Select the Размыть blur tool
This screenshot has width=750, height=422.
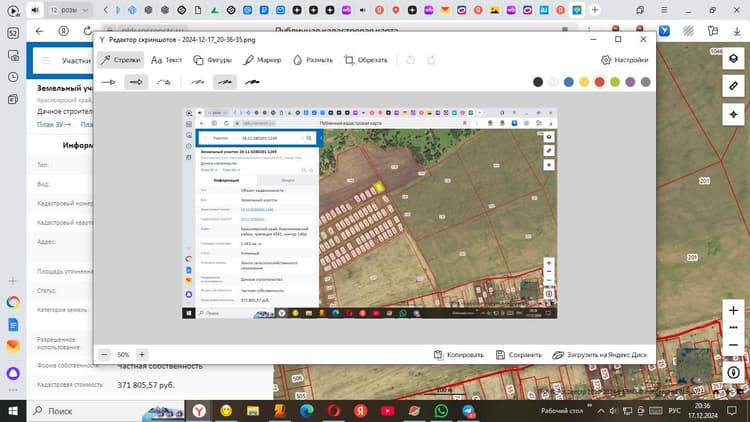[x=313, y=60]
